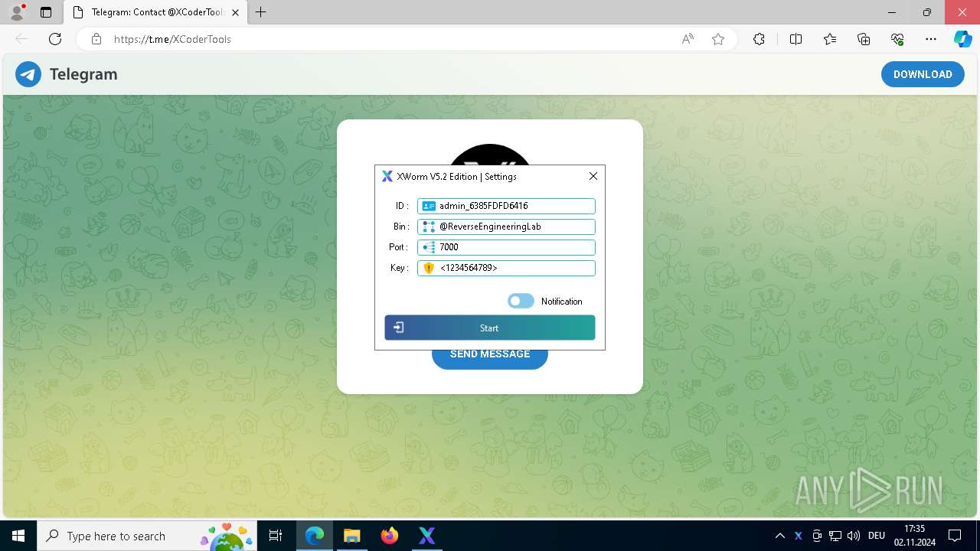Screen dimensions: 980x551
Task: Open the Settings and more menu
Action: (x=931, y=39)
